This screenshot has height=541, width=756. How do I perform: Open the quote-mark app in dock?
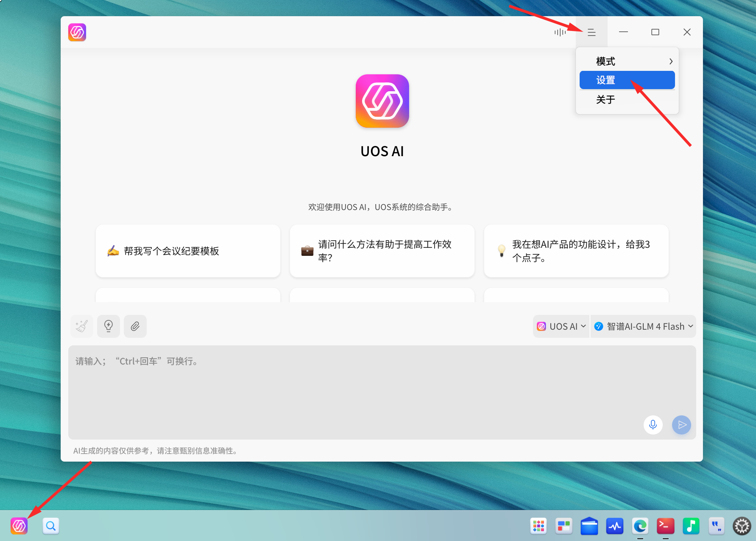click(717, 526)
